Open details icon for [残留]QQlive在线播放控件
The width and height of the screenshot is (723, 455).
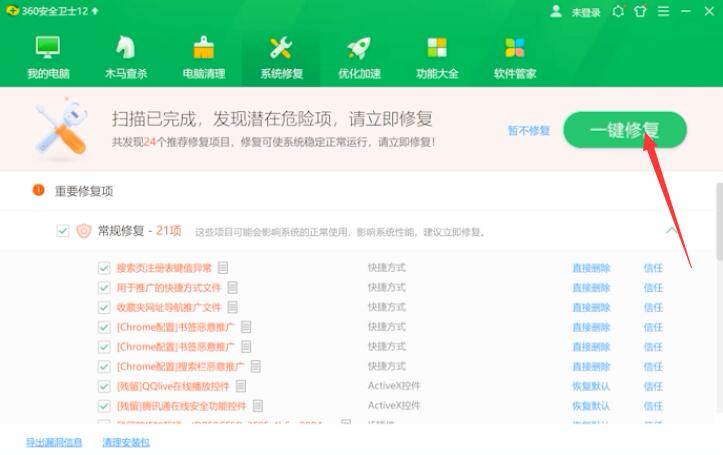point(241,386)
